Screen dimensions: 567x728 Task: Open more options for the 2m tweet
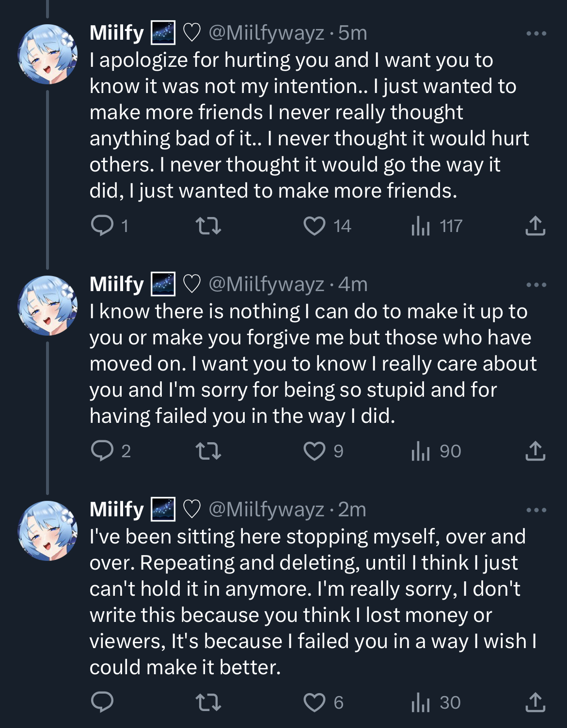click(x=536, y=510)
